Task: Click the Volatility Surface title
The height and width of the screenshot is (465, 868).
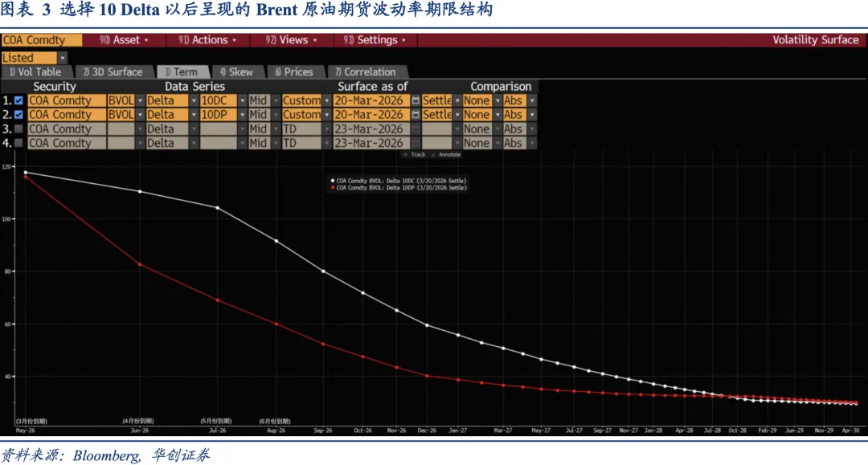Action: pyautogui.click(x=816, y=40)
